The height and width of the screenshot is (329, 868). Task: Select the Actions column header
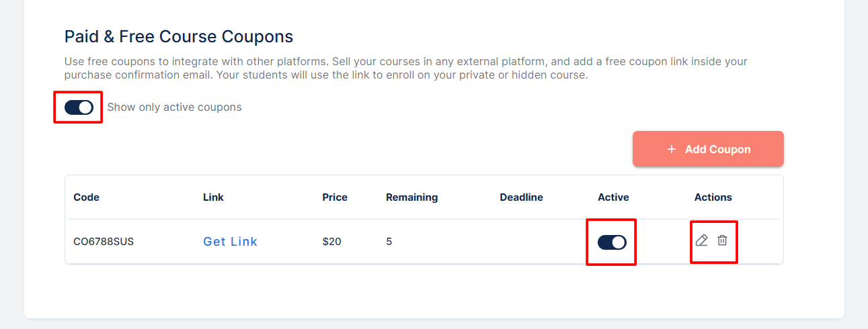click(x=713, y=197)
